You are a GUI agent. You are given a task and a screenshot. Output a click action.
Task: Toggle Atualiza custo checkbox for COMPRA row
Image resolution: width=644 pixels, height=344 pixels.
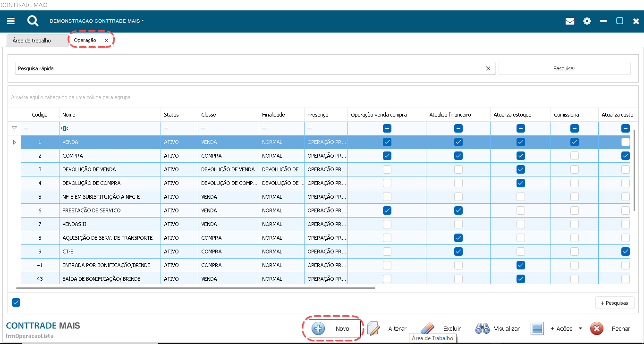[x=625, y=156]
